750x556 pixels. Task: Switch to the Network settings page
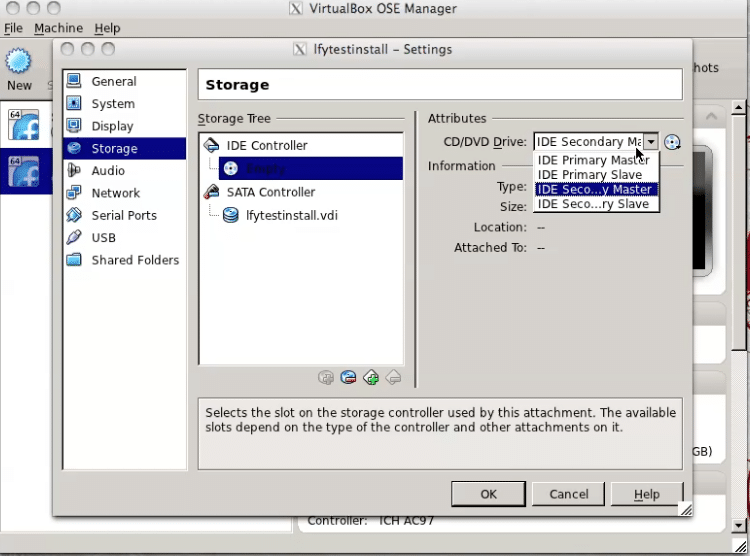pyautogui.click(x=115, y=193)
